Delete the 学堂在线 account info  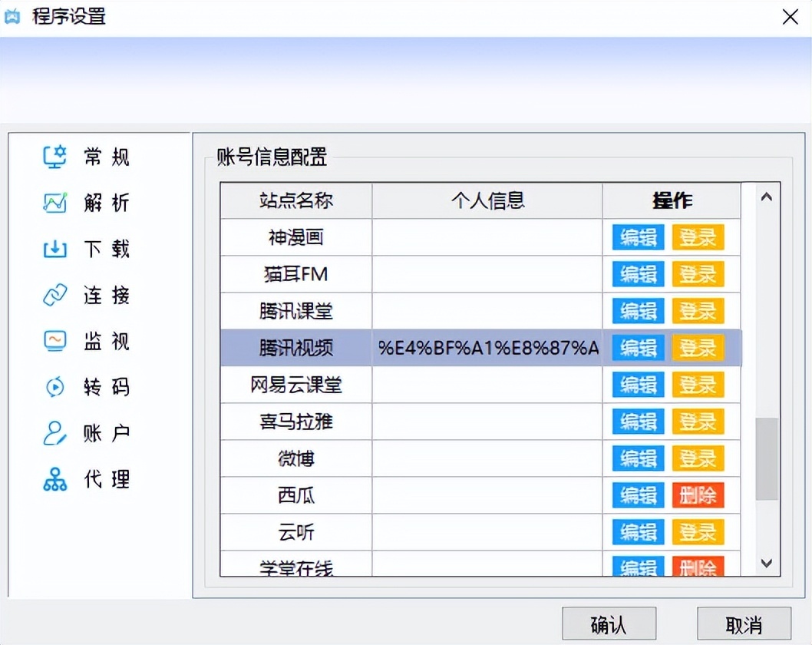[x=698, y=566]
